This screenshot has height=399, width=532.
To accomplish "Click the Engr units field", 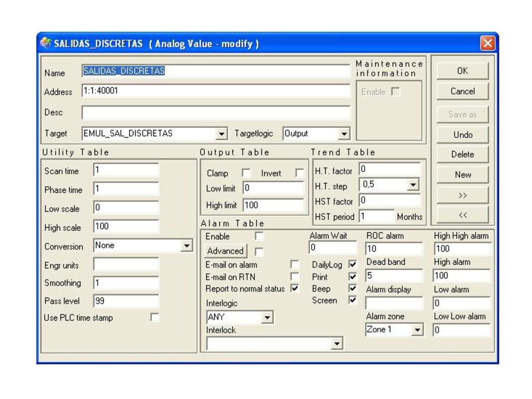I will click(126, 264).
